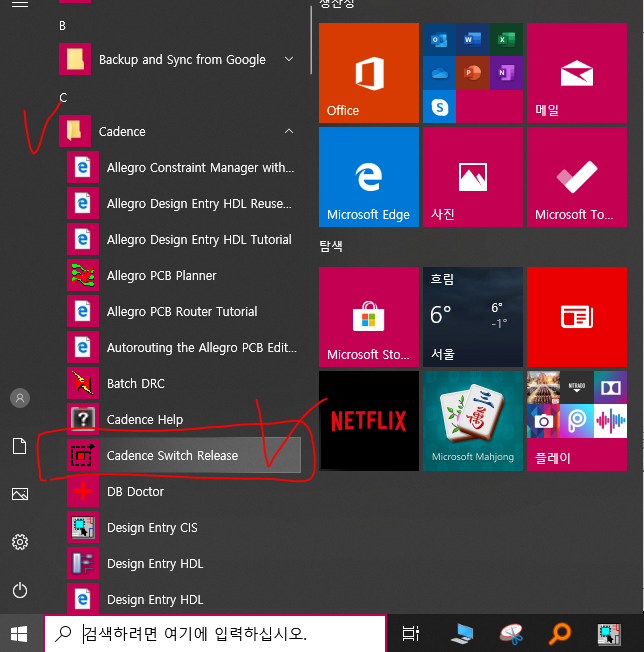The width and height of the screenshot is (644, 652).
Task: Open the Office tile
Action: (369, 73)
